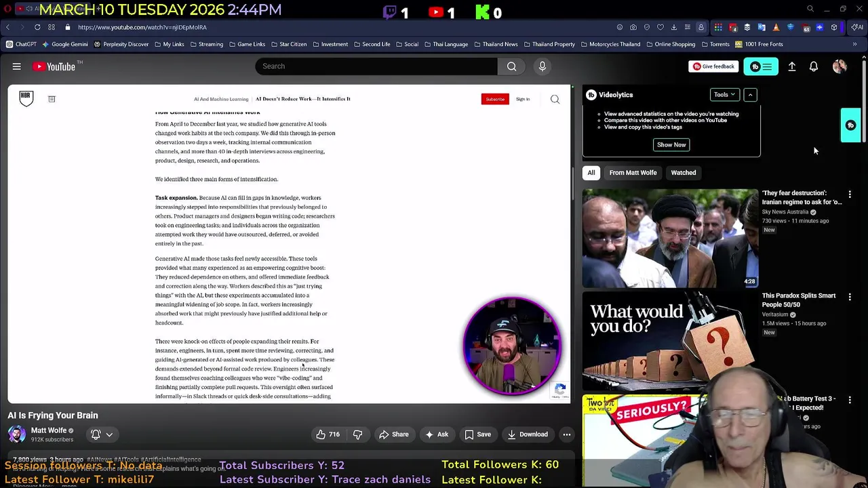Go back in browser history
The height and width of the screenshot is (488, 868).
tap(7, 27)
